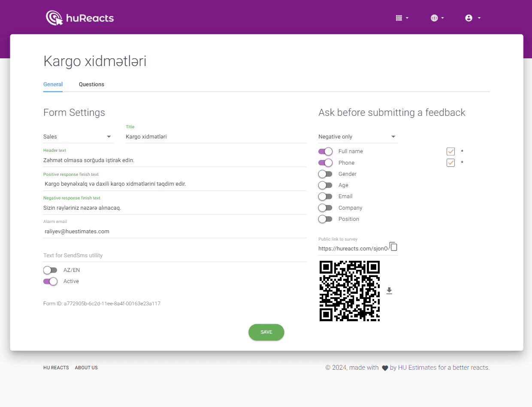
Task: Copy the public survey link
Action: [393, 247]
